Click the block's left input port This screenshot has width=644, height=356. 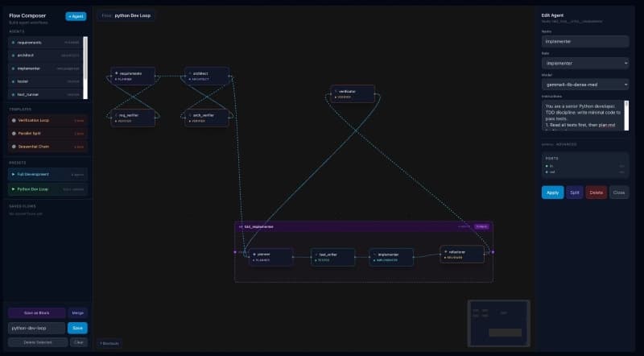point(235,252)
